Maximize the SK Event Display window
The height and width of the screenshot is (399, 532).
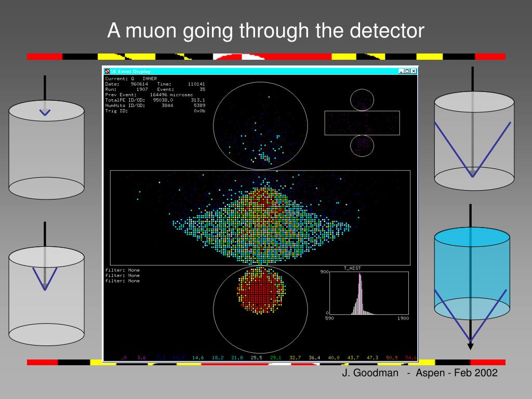(x=407, y=71)
